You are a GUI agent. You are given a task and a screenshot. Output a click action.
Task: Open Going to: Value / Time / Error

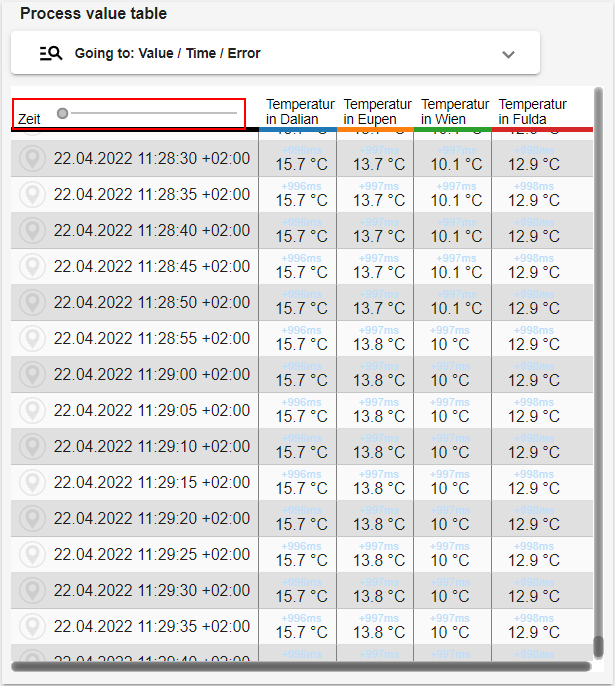[167, 53]
